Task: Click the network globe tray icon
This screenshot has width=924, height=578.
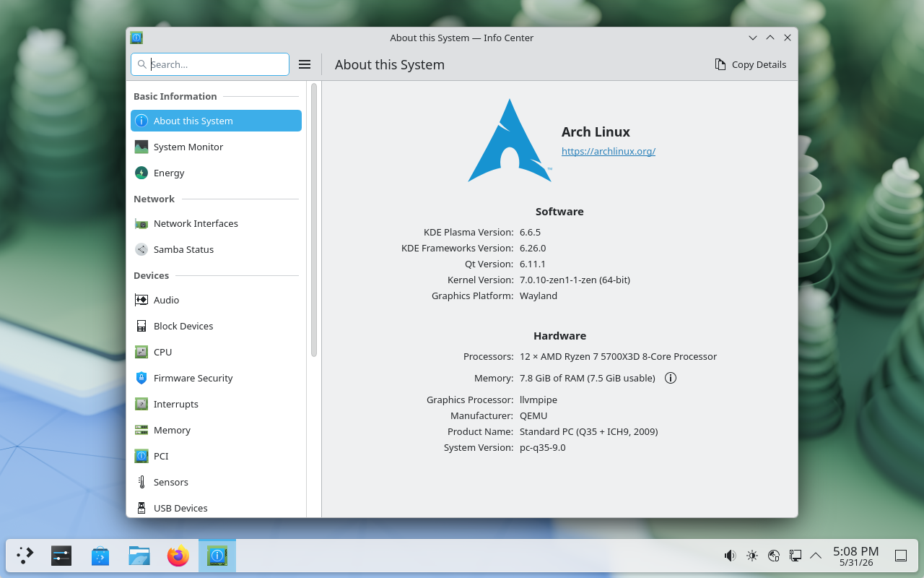Action: point(774,556)
